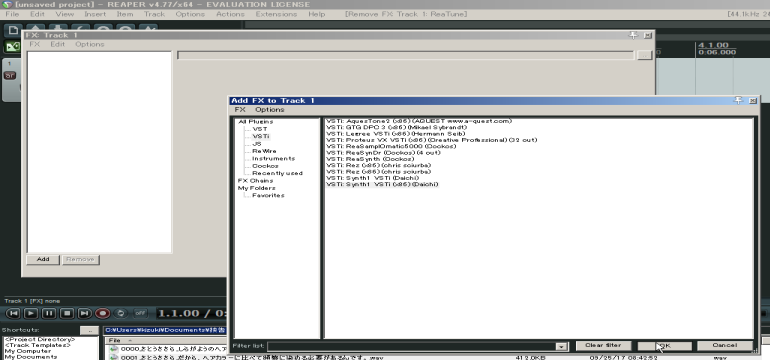Open the FX menu in Add FX dialog

pyautogui.click(x=240, y=110)
